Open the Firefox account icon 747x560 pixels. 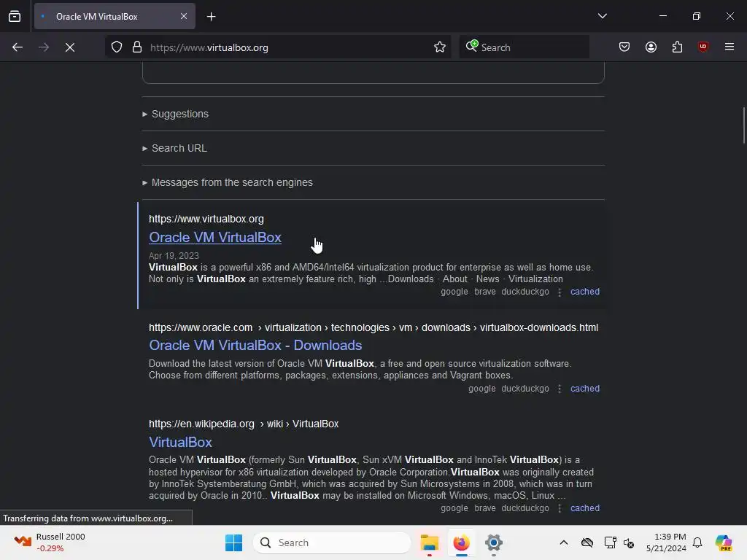651,47
